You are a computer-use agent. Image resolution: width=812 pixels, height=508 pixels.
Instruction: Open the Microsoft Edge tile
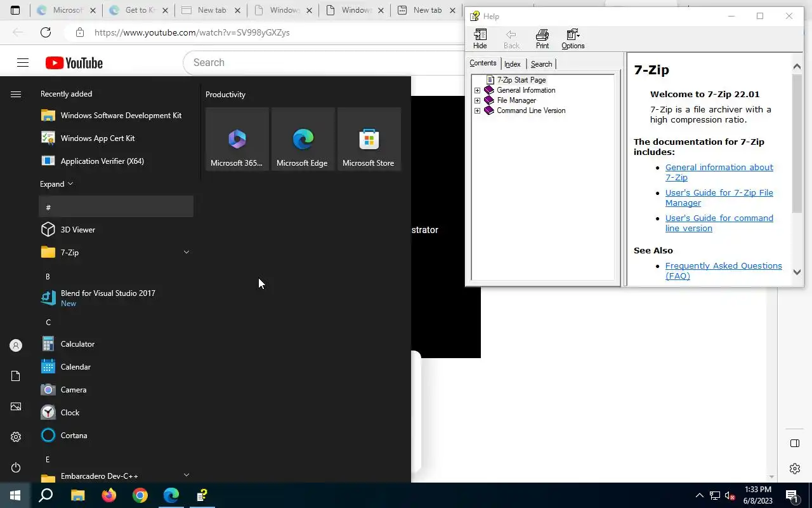(x=303, y=139)
